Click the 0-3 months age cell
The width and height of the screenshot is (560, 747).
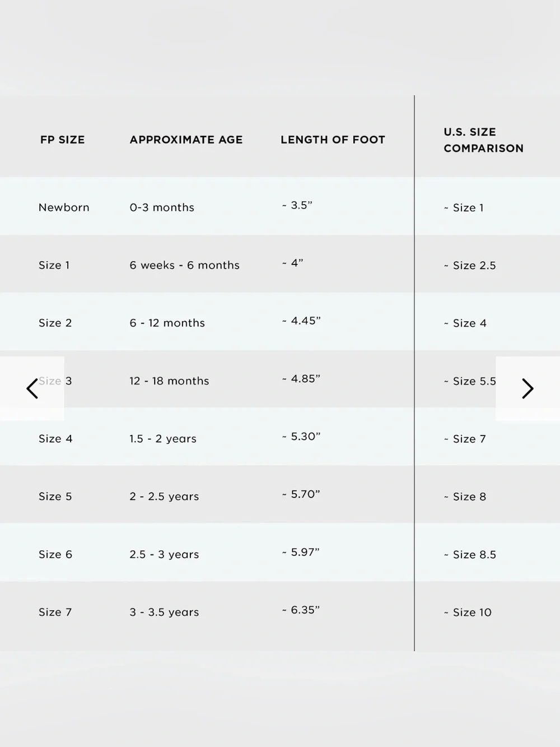[x=162, y=207]
